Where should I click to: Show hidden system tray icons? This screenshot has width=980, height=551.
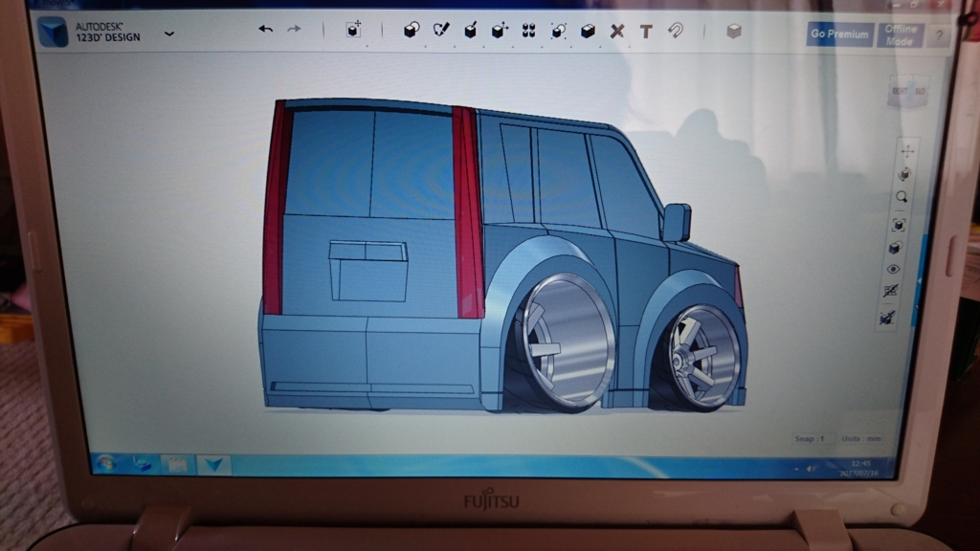(796, 469)
